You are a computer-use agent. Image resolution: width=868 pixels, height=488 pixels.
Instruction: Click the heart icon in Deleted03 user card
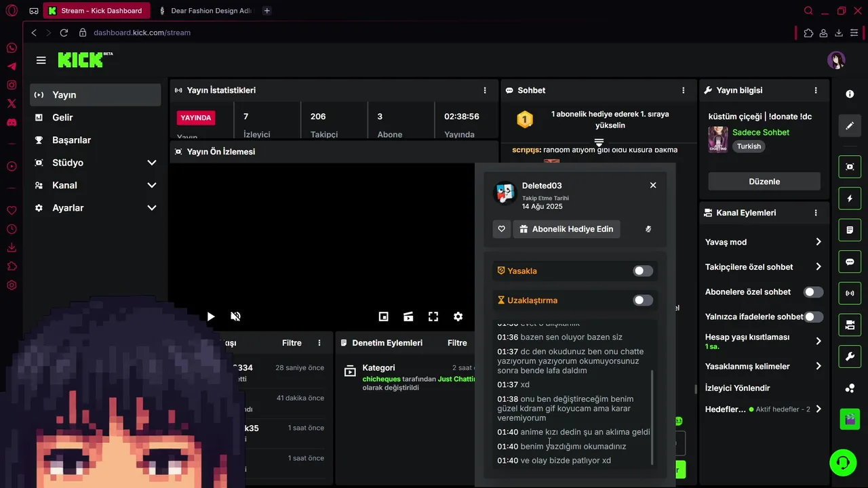502,229
